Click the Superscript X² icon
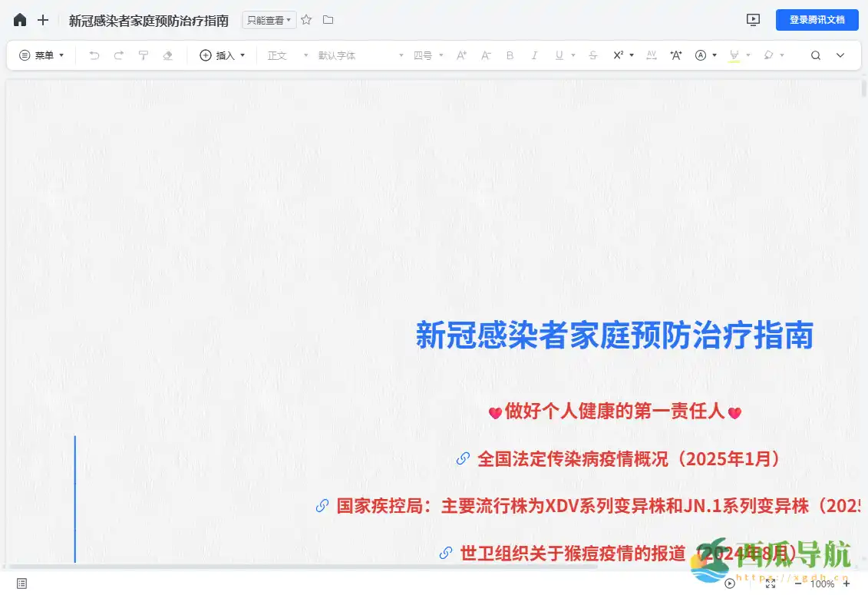868x595 pixels. tap(620, 55)
